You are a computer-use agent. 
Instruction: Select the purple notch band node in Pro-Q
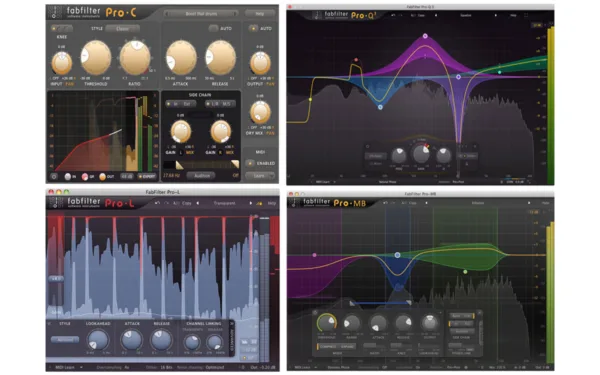458,77
